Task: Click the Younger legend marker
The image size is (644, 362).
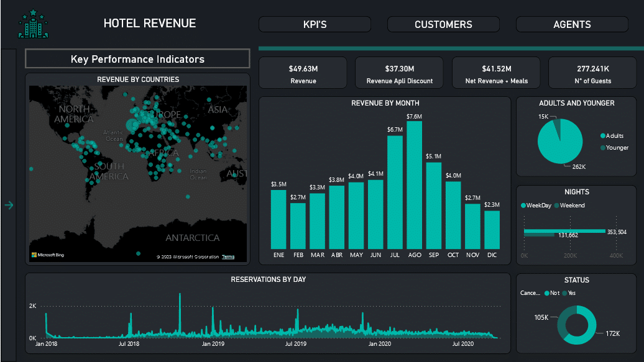Action: [x=602, y=148]
